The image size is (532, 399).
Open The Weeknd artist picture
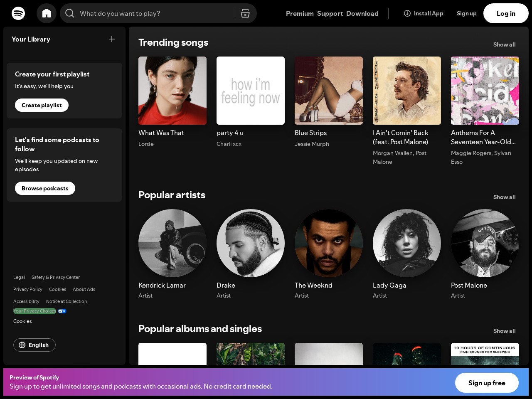pyautogui.click(x=329, y=243)
